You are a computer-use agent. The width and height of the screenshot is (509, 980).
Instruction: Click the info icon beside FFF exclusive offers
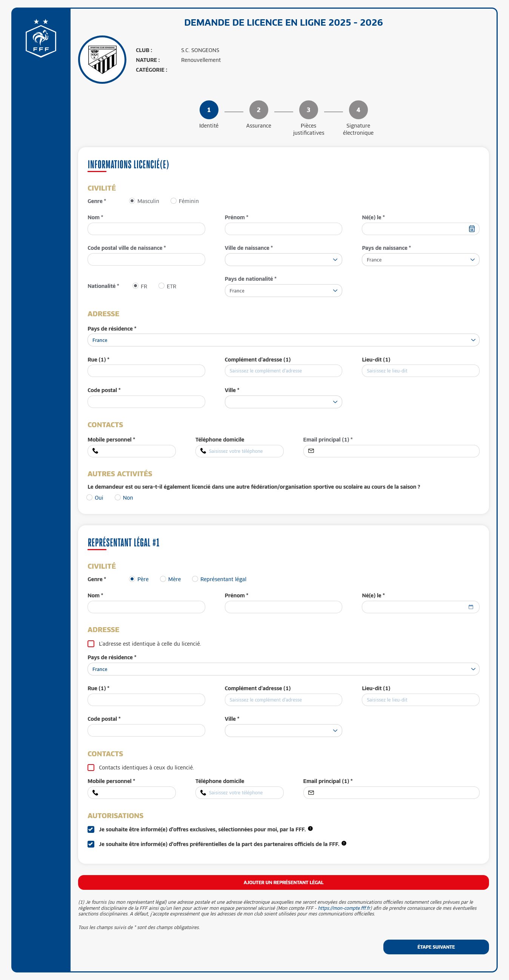(x=310, y=828)
